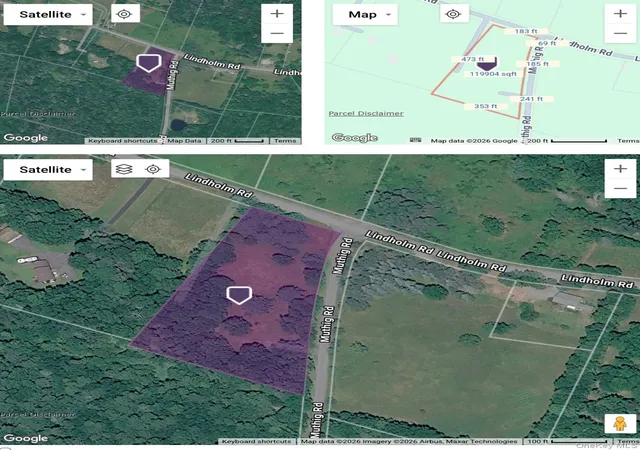
Task: Click the 473 ft boundary label
Action: [x=472, y=59]
